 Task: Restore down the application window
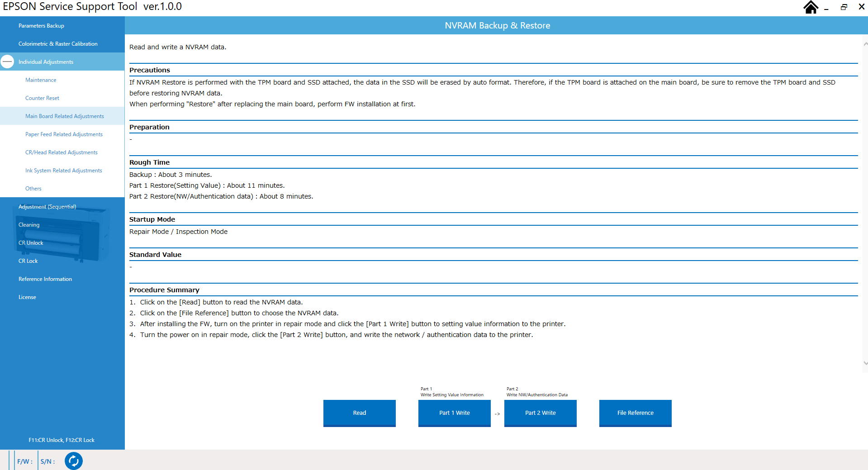pyautogui.click(x=844, y=7)
